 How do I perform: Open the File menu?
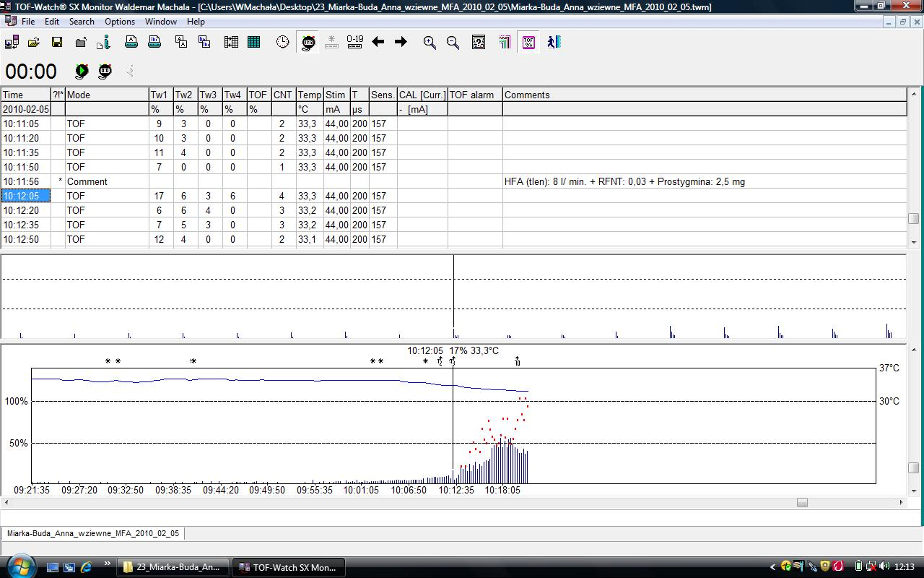coord(28,22)
